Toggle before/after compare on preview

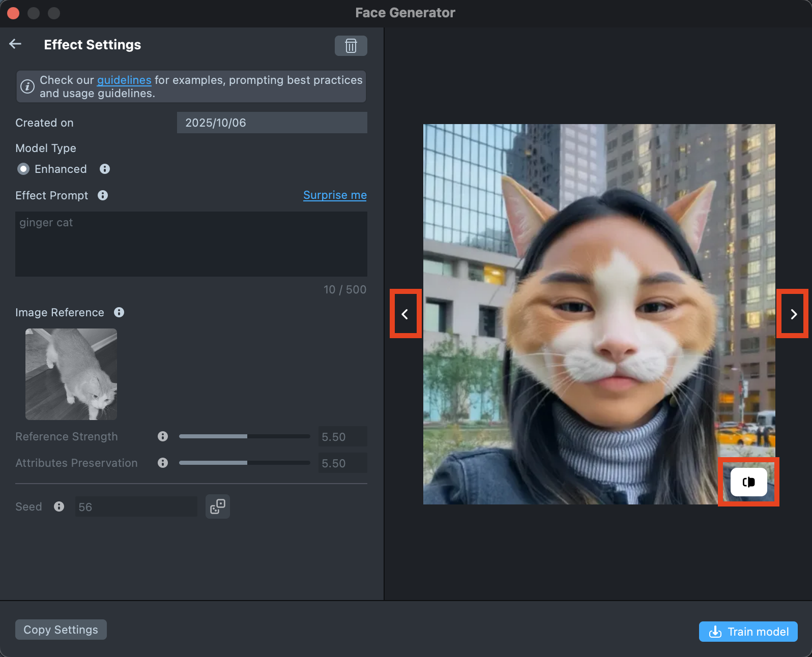748,482
